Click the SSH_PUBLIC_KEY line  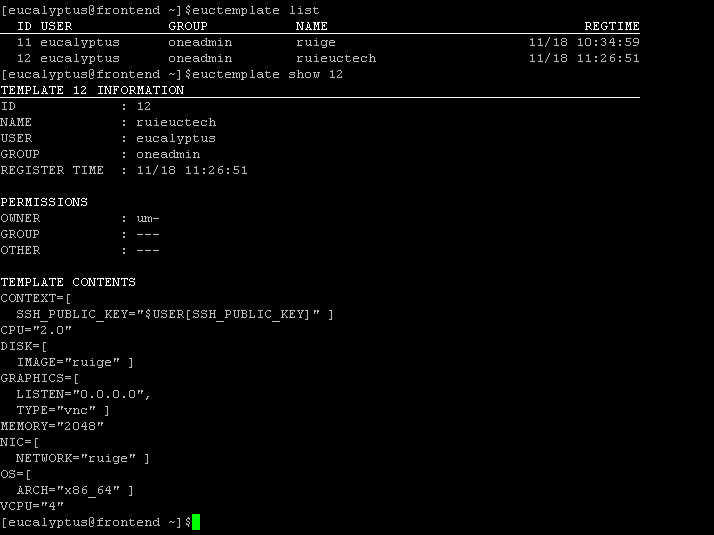[x=175, y=314]
